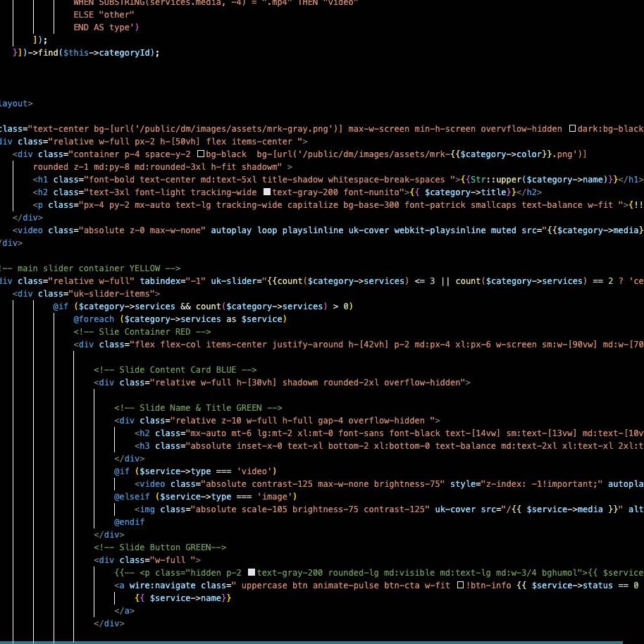Select the Slide Name & Title GREEN comment
The image size is (644, 644).
pos(198,408)
